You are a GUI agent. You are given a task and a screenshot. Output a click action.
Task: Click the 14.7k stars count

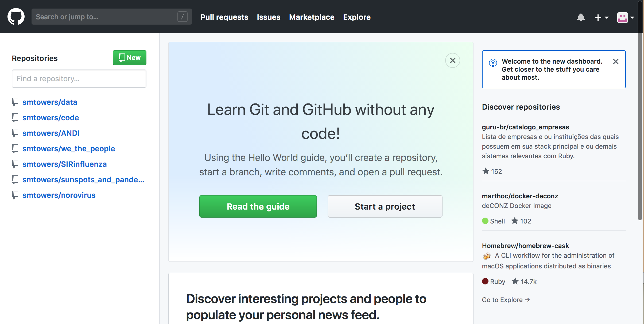524,281
